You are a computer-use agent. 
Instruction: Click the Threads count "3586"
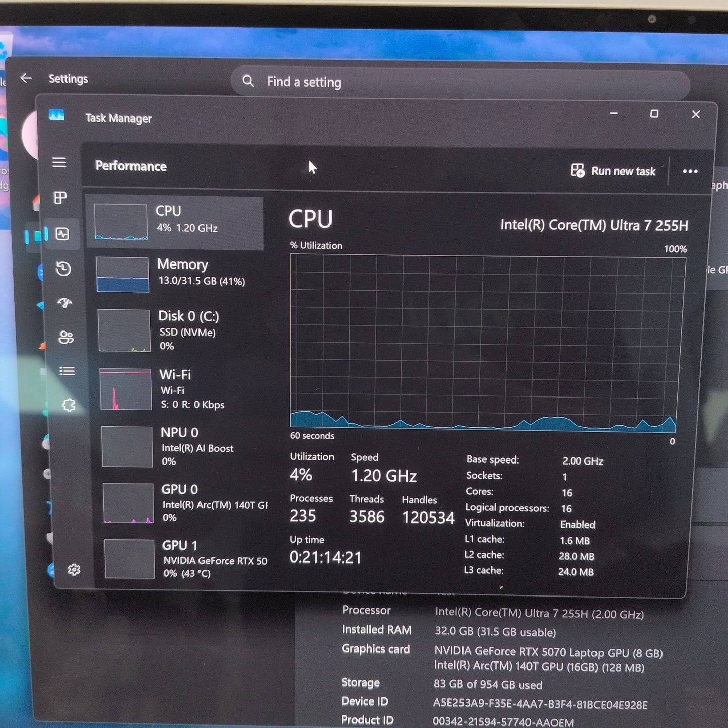coord(367,517)
